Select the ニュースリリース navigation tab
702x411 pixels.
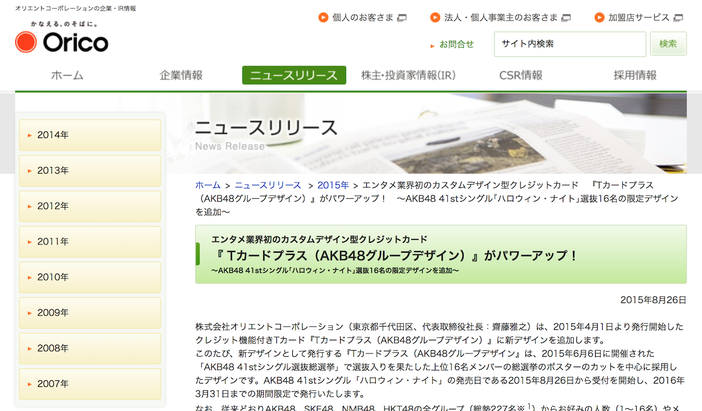pyautogui.click(x=294, y=75)
